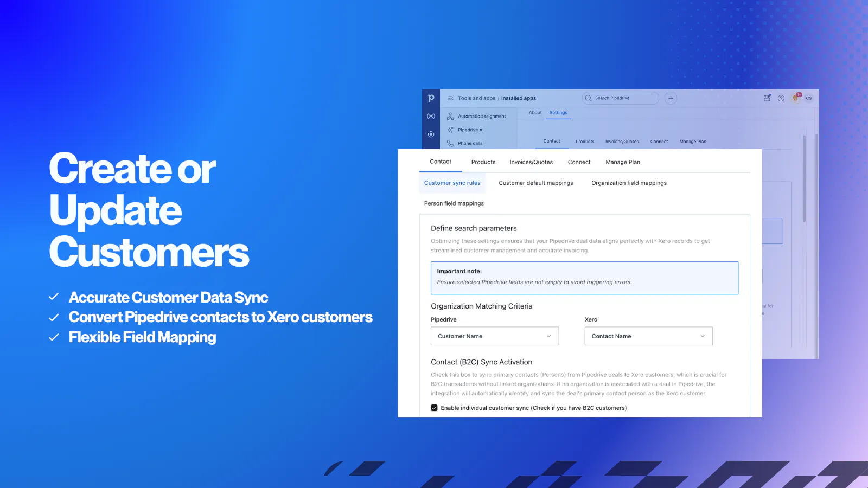Screen dimensions: 868x488
Task: Open the Pipedrive Customer Name dropdown
Action: click(495, 336)
